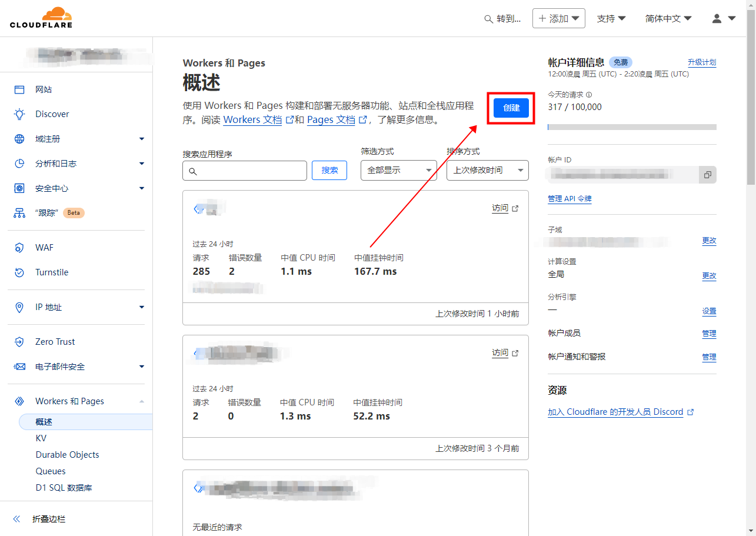The image size is (756, 536).
Task: Click the 跟踪 network icon
Action: pos(19,213)
